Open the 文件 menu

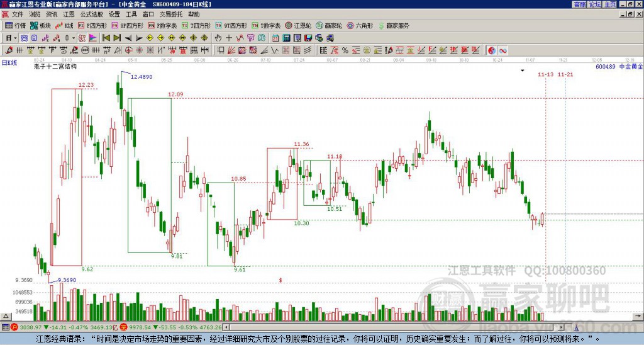pos(18,14)
